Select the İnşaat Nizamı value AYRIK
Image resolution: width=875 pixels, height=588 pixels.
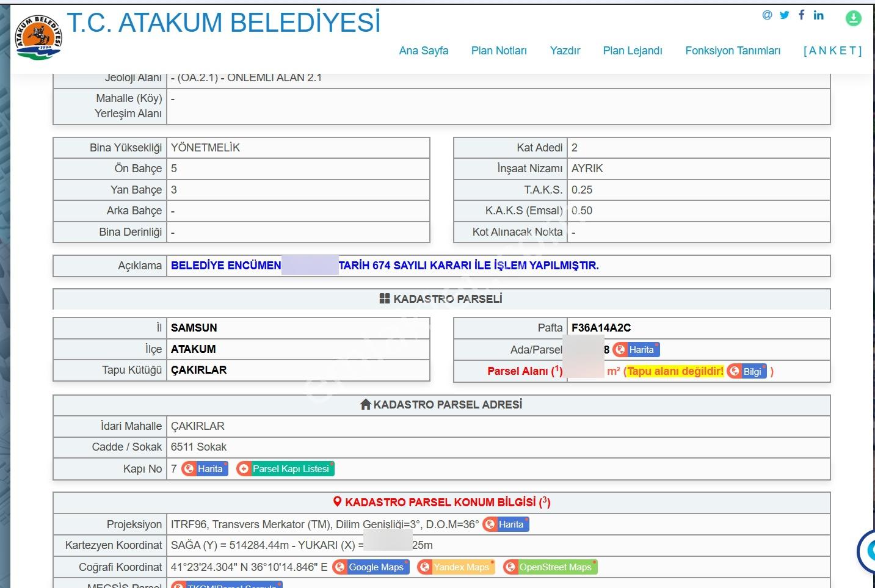[x=587, y=169]
